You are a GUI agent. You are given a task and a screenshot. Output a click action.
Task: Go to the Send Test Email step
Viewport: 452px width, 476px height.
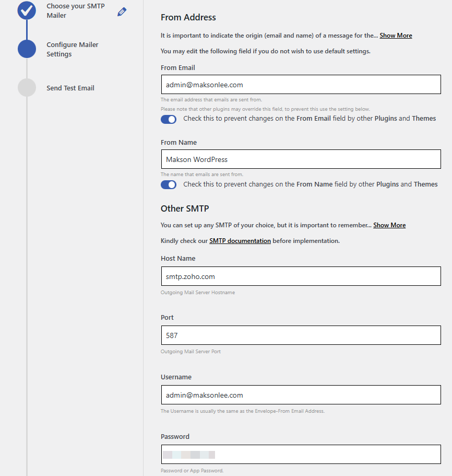click(70, 88)
